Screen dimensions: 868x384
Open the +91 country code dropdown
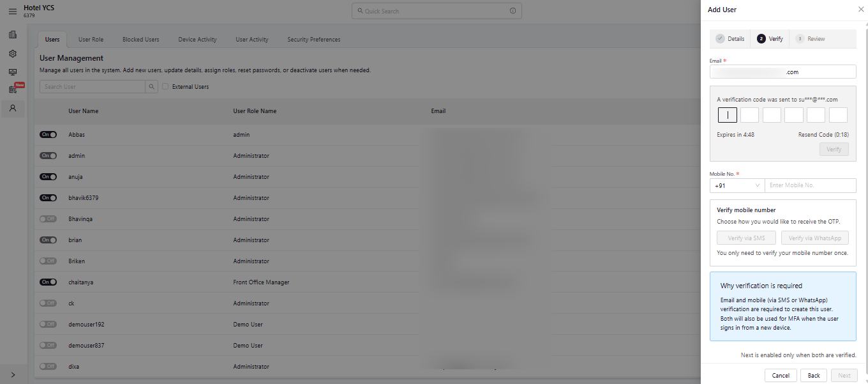[x=737, y=185]
